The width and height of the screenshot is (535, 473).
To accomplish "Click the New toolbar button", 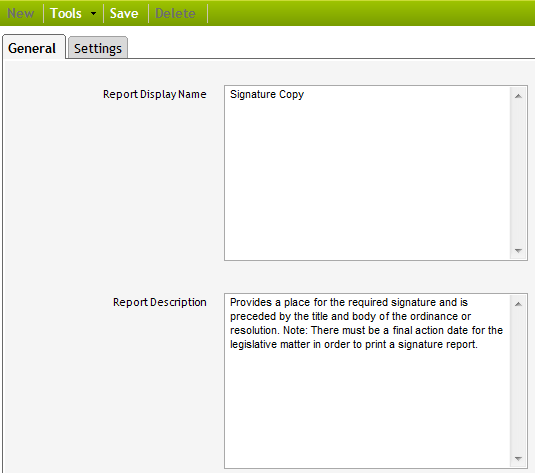I will coord(21,14).
